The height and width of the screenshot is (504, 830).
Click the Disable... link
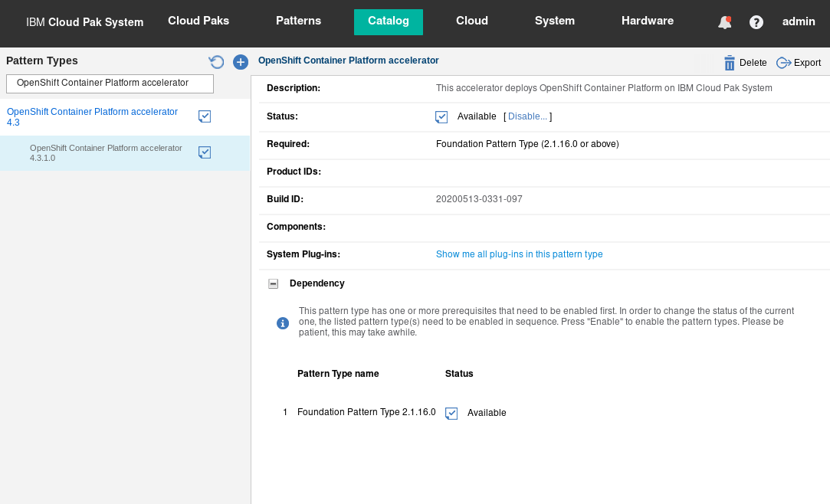[x=527, y=116]
